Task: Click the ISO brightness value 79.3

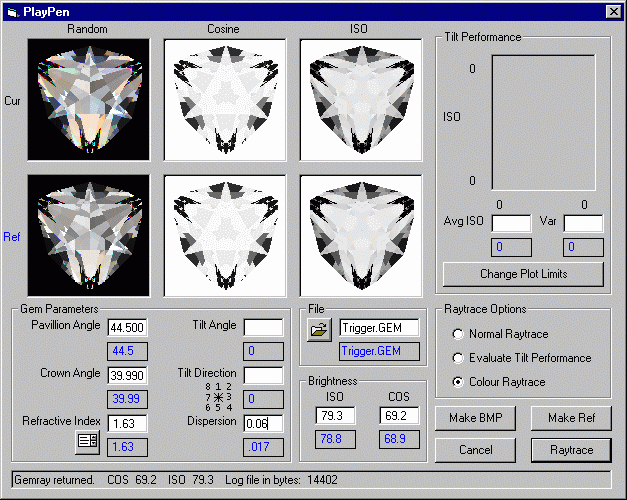Action: 335,415
